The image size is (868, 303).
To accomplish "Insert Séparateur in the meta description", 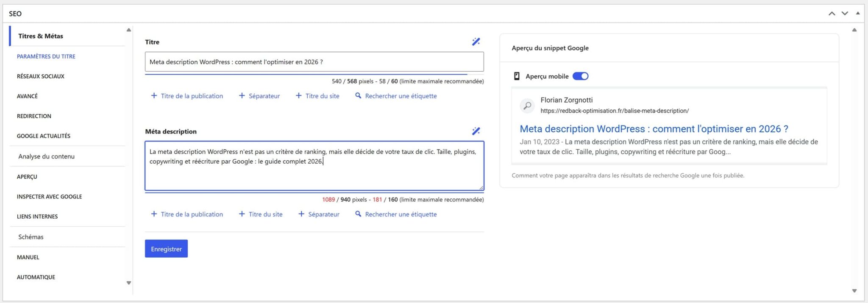I will (319, 214).
